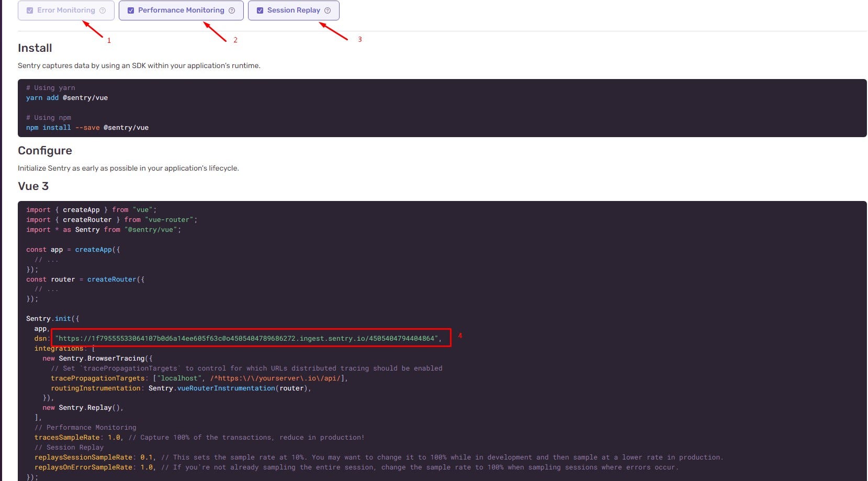Open help tooltip icon for Performance Monitoring

(232, 10)
